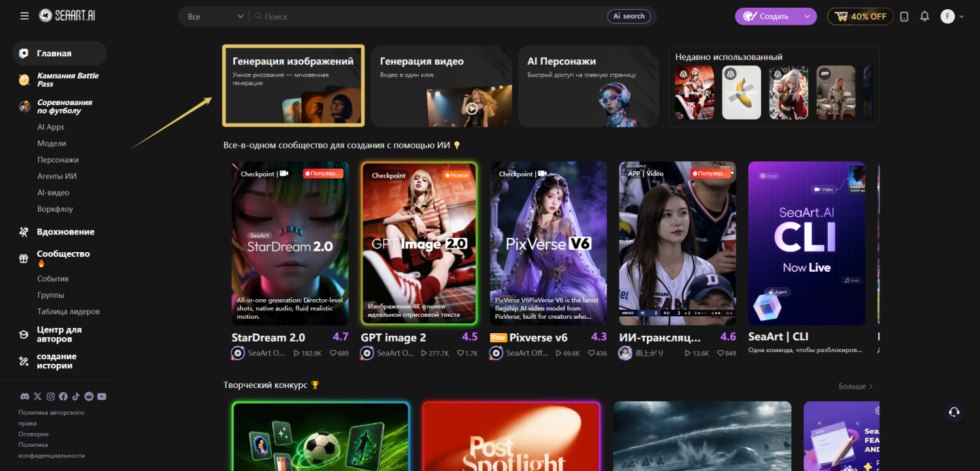Open События in the sidebar

53,278
